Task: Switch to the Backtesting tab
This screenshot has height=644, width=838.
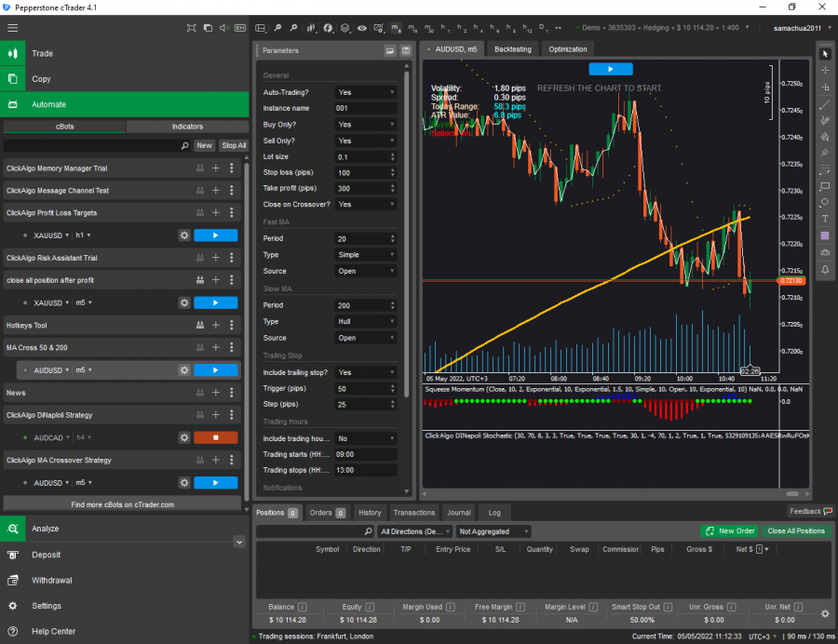Action: click(512, 49)
